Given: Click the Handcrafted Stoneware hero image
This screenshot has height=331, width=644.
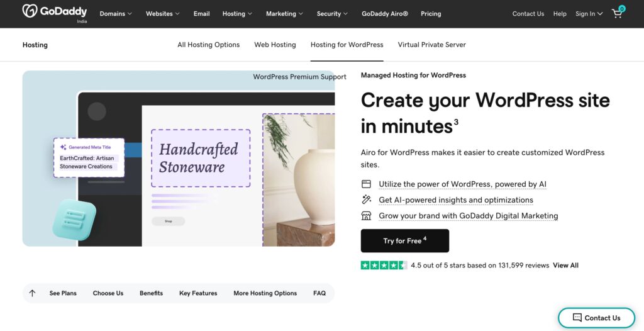Looking at the screenshot, I should [x=179, y=159].
